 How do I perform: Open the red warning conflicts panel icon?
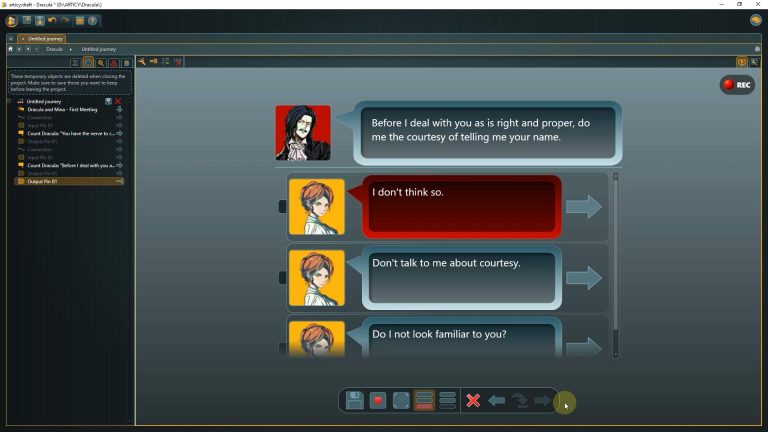pyautogui.click(x=114, y=63)
